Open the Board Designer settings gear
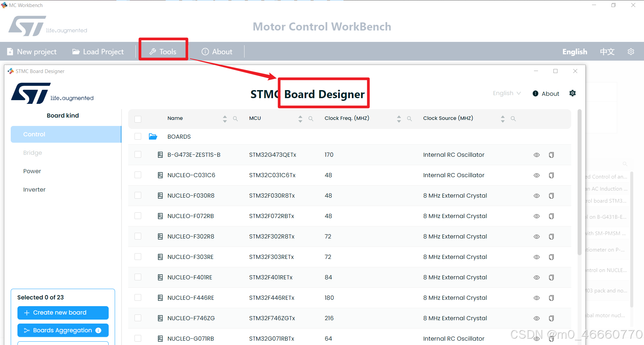 click(x=573, y=93)
